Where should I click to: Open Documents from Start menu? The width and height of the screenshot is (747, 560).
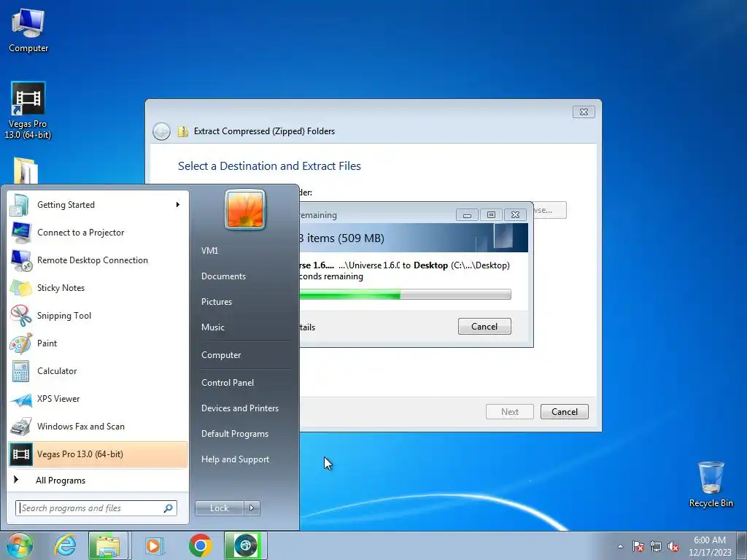tap(223, 276)
